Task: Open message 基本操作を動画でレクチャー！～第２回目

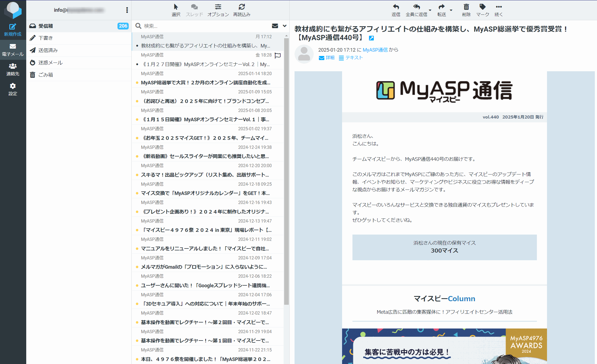Action: [x=208, y=318]
